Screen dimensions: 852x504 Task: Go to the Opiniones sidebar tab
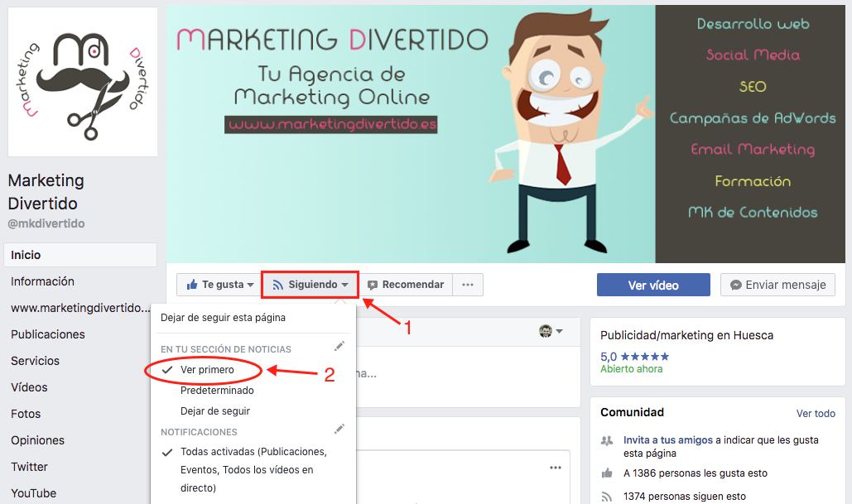point(37,440)
